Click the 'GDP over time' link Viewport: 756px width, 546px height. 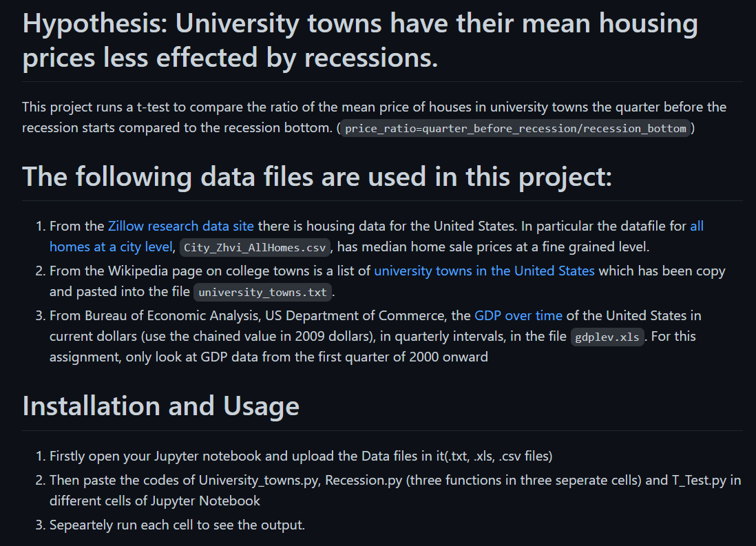[x=518, y=316]
